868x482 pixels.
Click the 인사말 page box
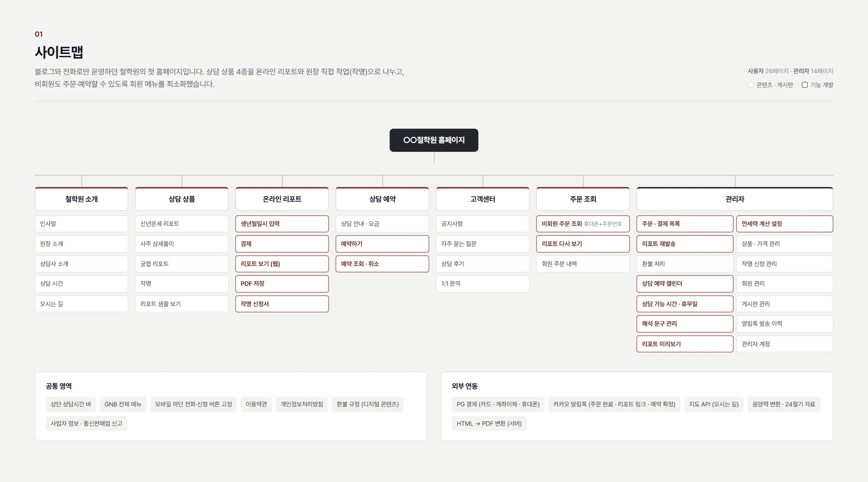[81, 224]
